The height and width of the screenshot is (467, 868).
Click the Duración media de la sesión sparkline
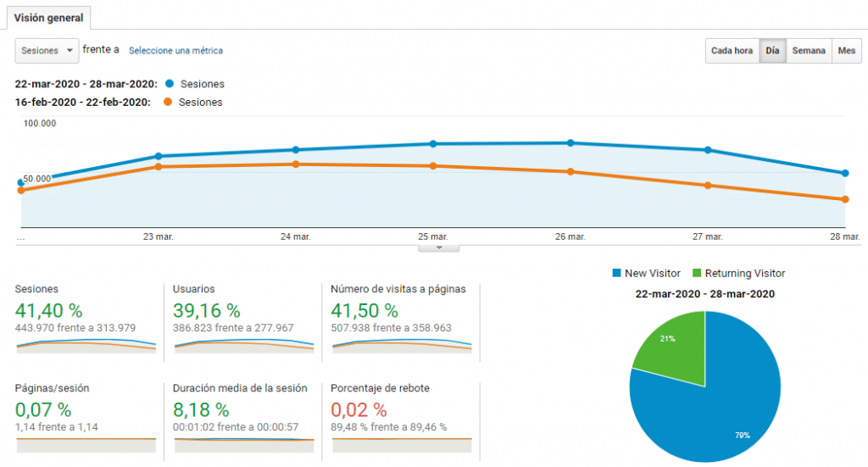pyautogui.click(x=244, y=446)
